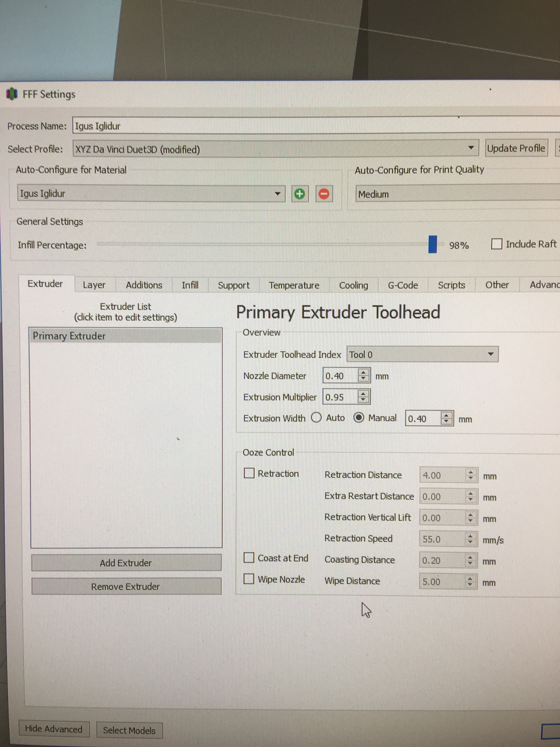Screen dimensions: 560x747
Task: Switch to the Other tab
Action: click(497, 285)
